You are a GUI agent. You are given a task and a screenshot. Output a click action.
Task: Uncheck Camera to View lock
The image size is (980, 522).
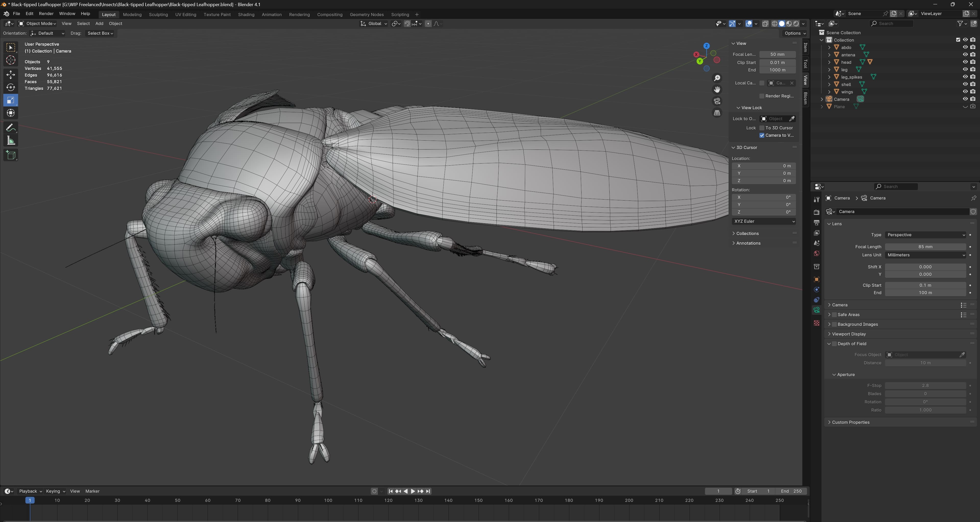[762, 135]
